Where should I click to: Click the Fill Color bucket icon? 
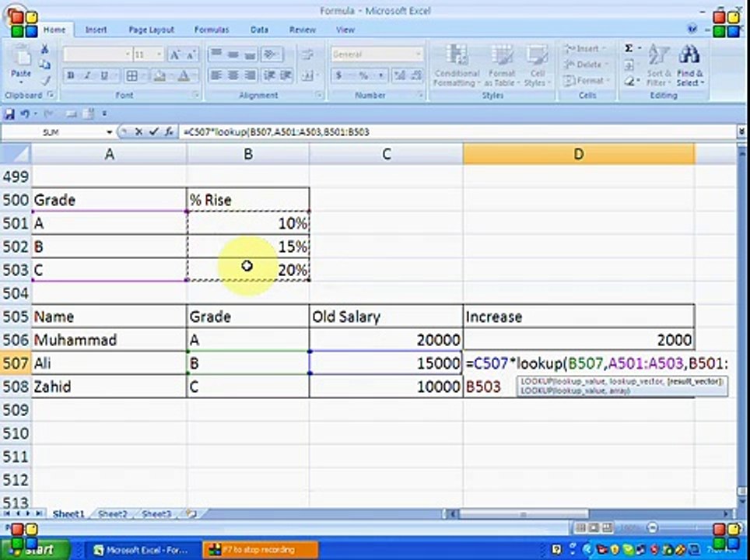coord(159,75)
